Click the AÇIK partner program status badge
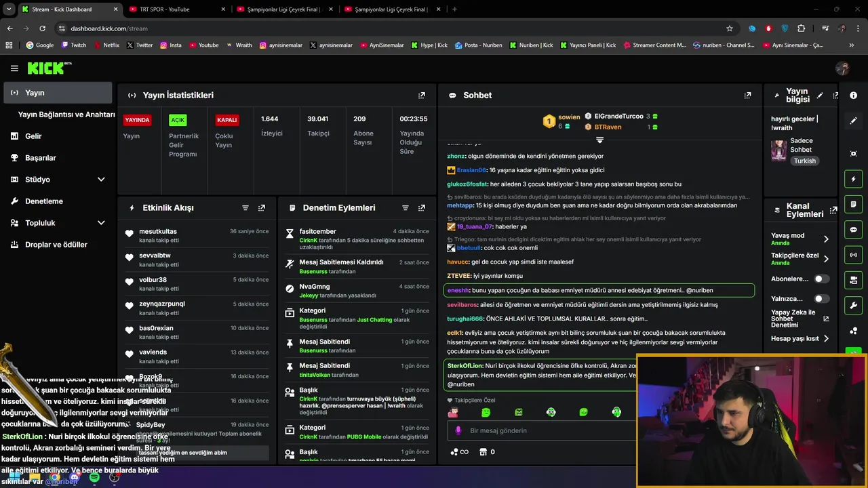This screenshot has height=488, width=868. pos(178,120)
